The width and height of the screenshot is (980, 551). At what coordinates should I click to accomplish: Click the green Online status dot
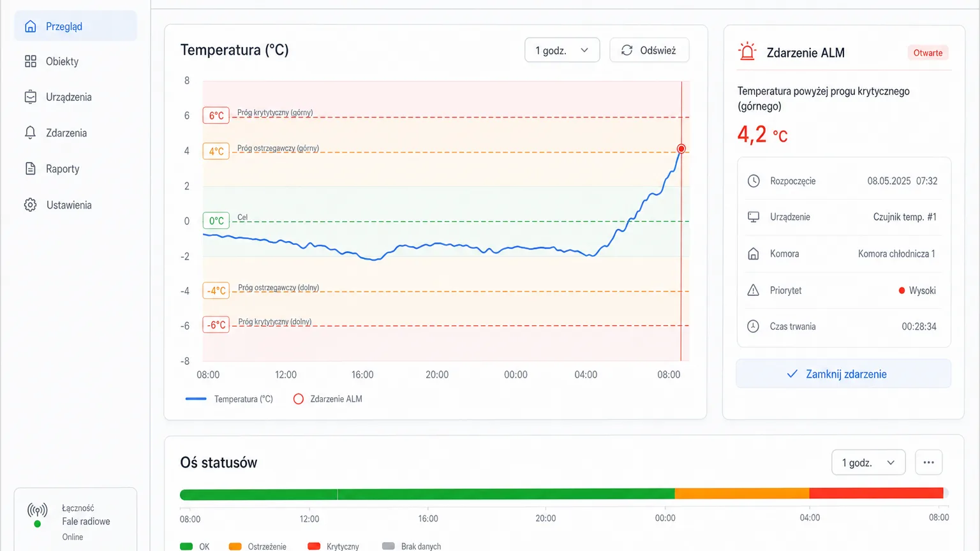click(38, 524)
